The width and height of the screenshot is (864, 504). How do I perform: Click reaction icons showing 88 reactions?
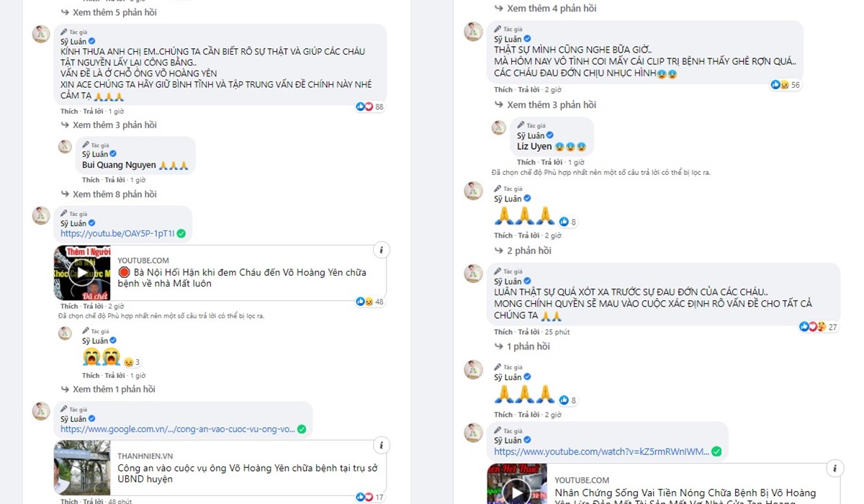[369, 107]
